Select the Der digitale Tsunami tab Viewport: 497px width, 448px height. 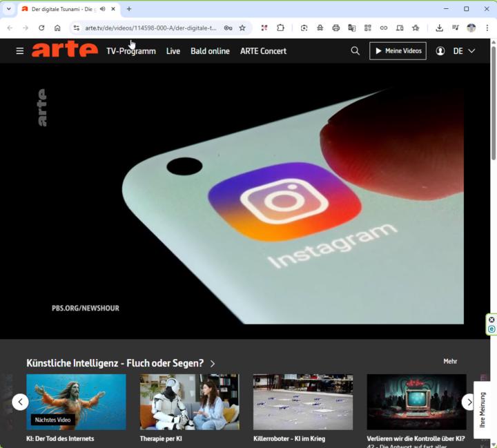tap(62, 9)
